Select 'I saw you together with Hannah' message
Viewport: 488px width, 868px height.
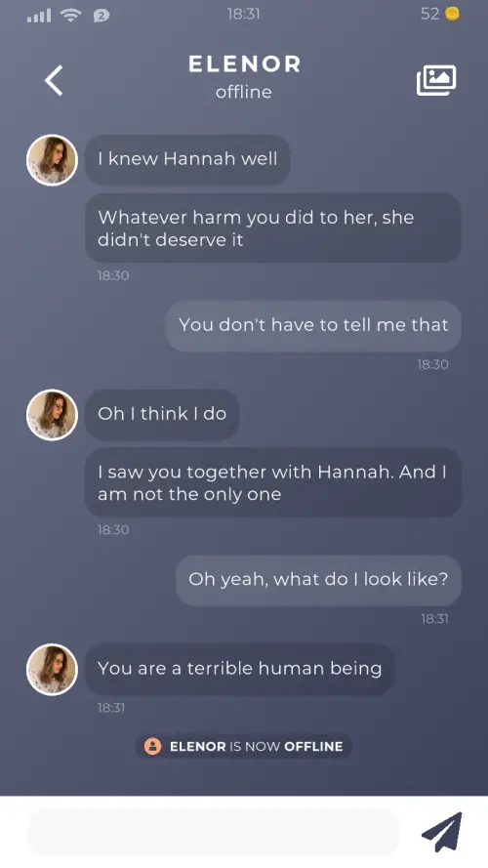[273, 482]
